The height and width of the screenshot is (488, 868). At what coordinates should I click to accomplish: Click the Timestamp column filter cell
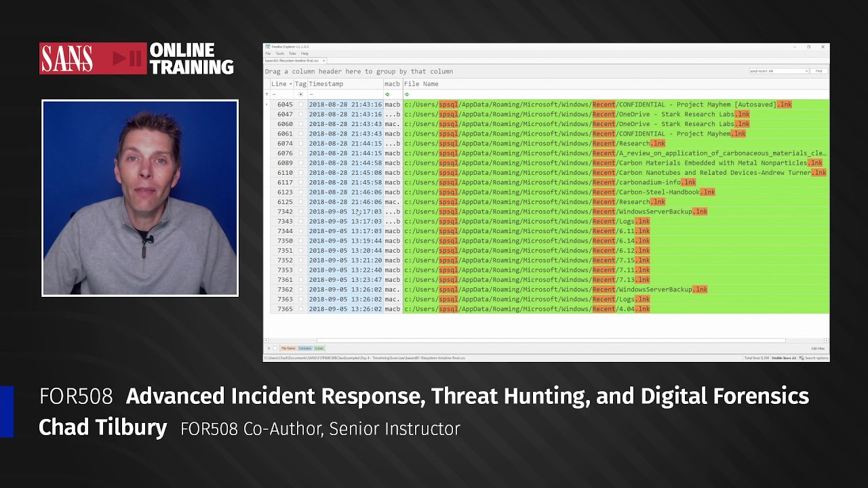click(x=345, y=94)
